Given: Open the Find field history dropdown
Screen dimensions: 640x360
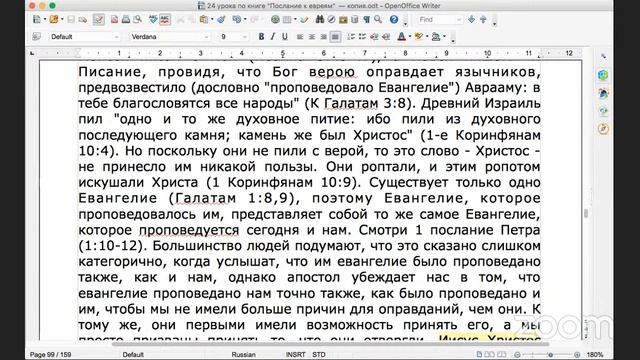Looking at the screenshot, I should click(459, 19).
